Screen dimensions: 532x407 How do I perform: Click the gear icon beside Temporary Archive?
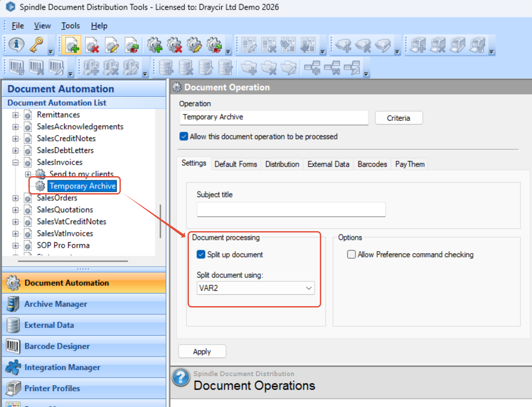[x=40, y=186]
